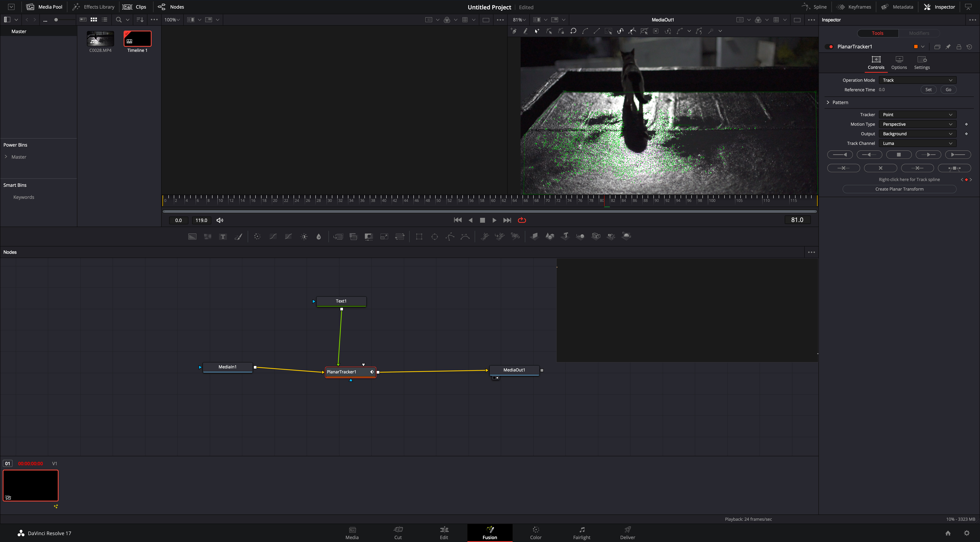Toggle loop playback button
Image resolution: width=980 pixels, height=542 pixels.
[x=522, y=220]
